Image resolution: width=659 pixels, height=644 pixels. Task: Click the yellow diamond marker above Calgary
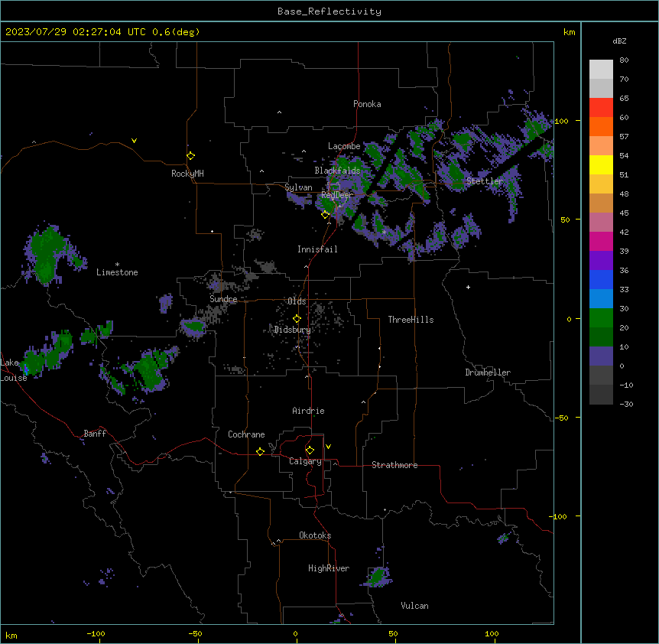310,450
